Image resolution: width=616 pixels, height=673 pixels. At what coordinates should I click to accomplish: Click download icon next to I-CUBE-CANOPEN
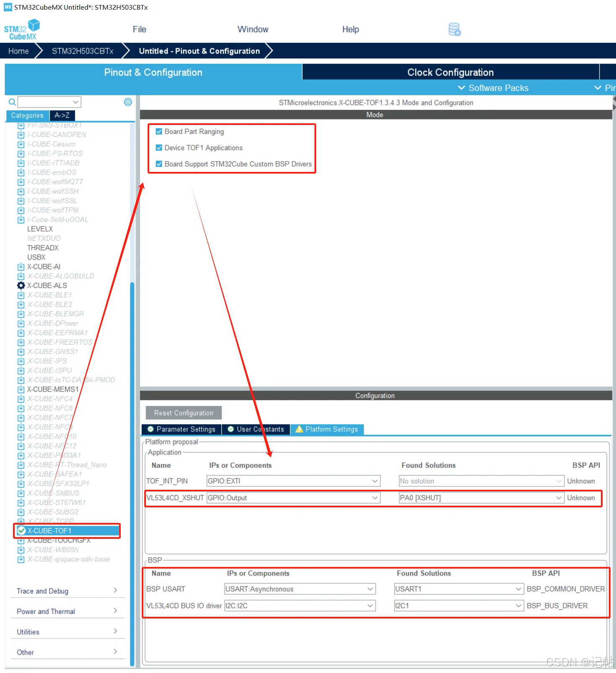click(x=21, y=135)
